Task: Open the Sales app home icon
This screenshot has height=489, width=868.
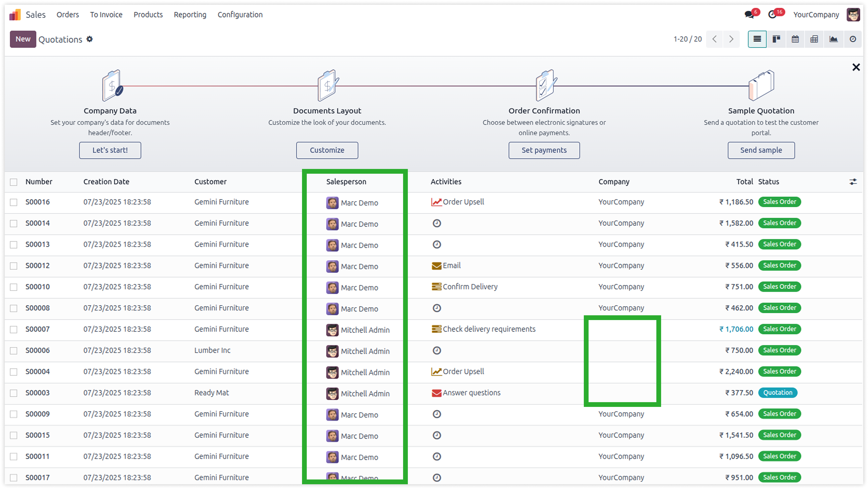Action: coord(15,15)
